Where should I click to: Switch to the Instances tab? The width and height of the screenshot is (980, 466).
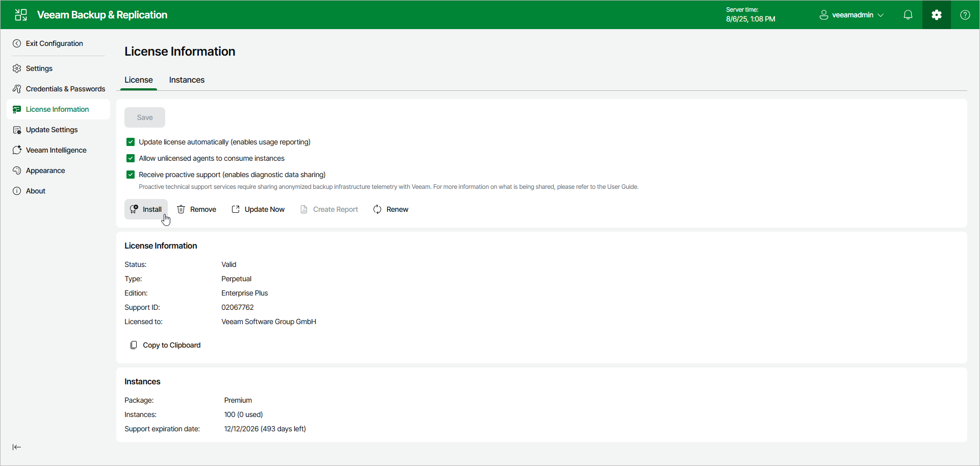pyautogui.click(x=187, y=80)
